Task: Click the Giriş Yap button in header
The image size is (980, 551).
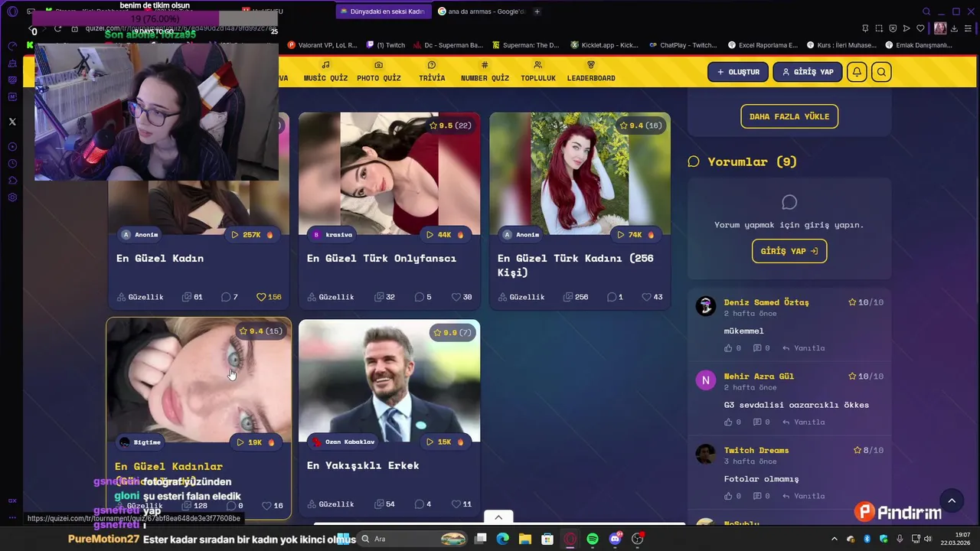Action: tap(808, 72)
